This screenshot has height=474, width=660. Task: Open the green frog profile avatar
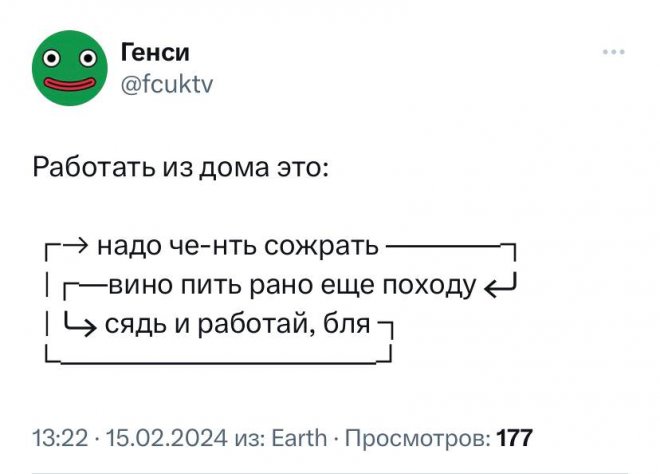[x=70, y=67]
